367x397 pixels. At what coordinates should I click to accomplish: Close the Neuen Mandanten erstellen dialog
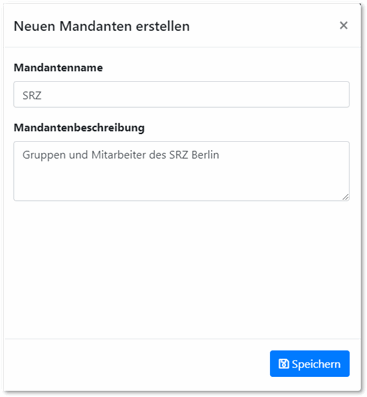343,25
